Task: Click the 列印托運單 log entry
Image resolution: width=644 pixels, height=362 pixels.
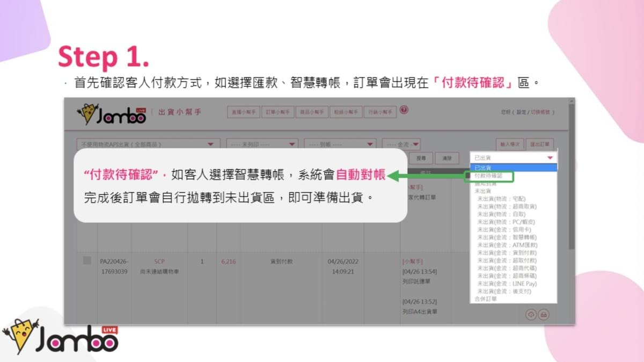Action: pyautogui.click(x=416, y=281)
